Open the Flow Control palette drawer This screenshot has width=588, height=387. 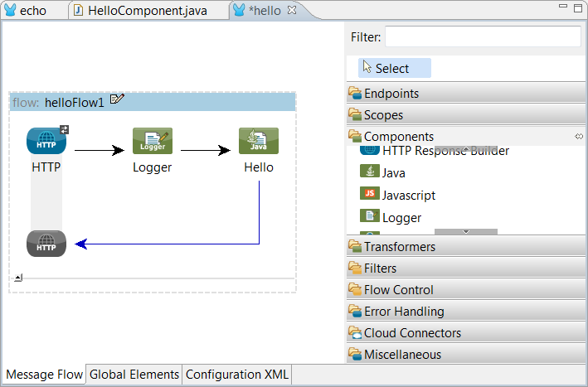tap(398, 290)
